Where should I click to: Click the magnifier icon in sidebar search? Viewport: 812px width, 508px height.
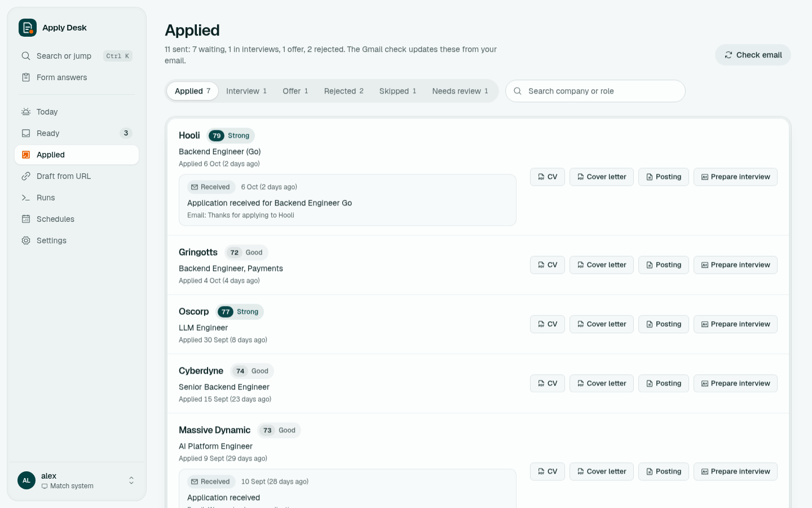(26, 56)
